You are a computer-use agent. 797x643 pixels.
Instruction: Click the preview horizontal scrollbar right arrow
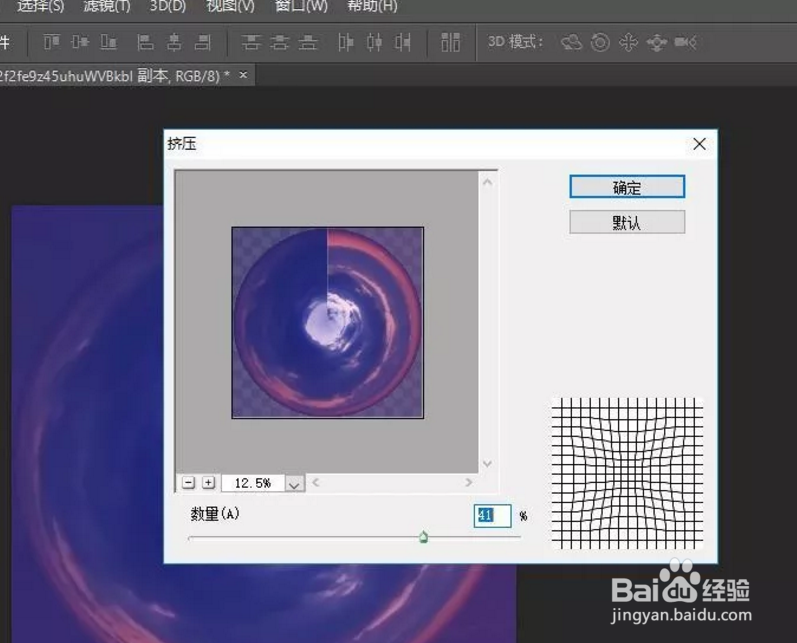click(x=469, y=482)
